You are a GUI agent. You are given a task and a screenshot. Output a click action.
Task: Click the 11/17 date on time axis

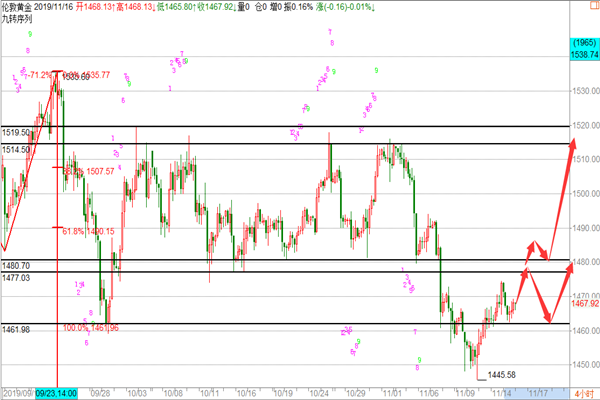tap(538, 393)
